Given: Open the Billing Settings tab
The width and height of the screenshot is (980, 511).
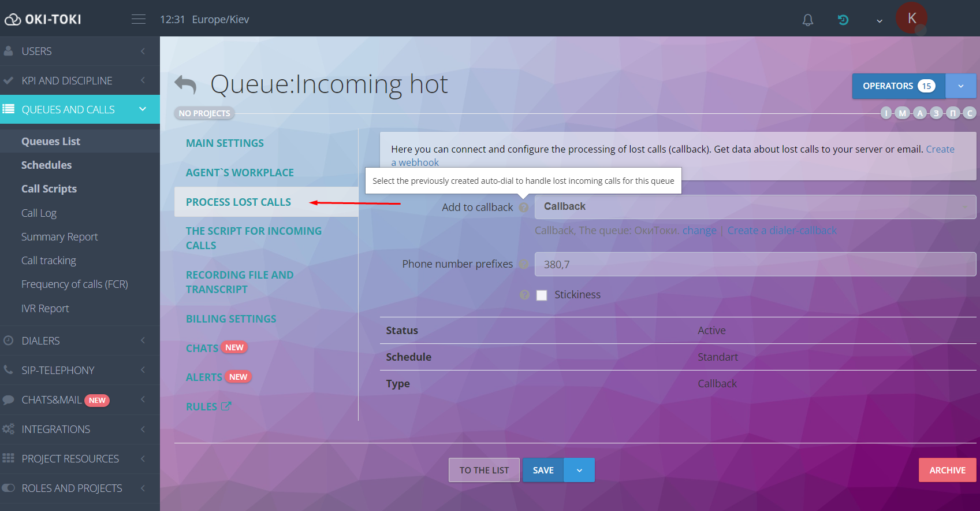Looking at the screenshot, I should 231,319.
